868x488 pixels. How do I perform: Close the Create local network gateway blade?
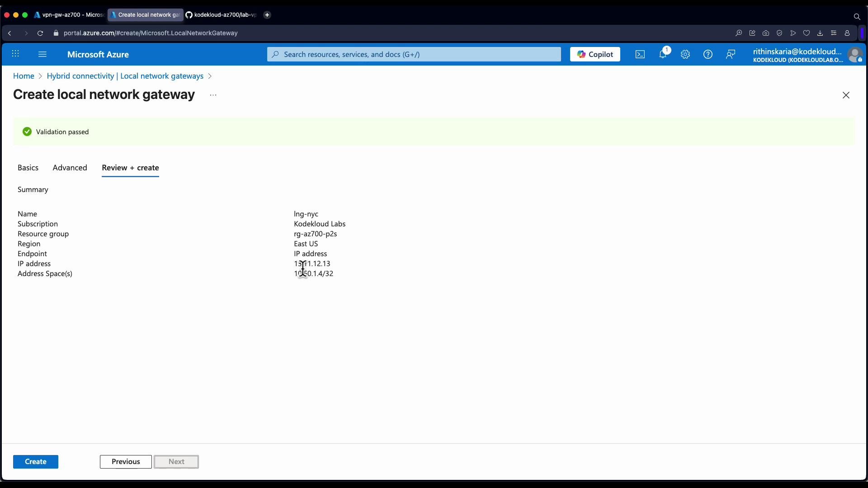tap(846, 95)
